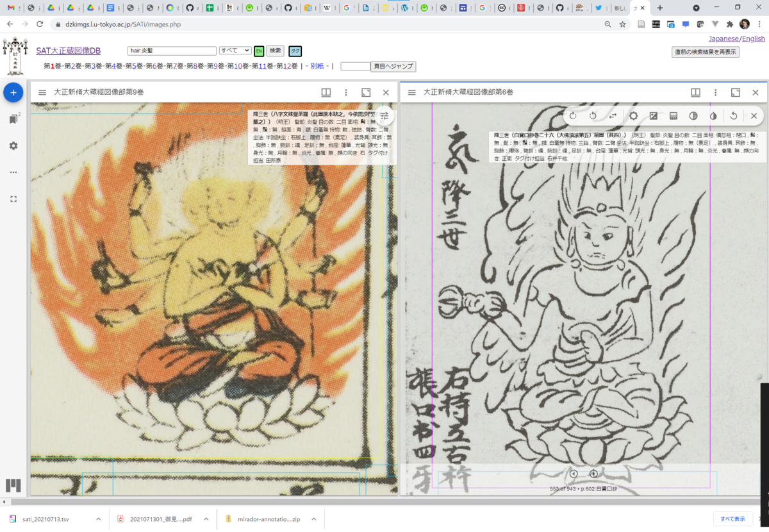Image resolution: width=769 pixels, height=532 pixels.
Task: Open brightness control in 第6巻 image tools
Action: (x=634, y=116)
